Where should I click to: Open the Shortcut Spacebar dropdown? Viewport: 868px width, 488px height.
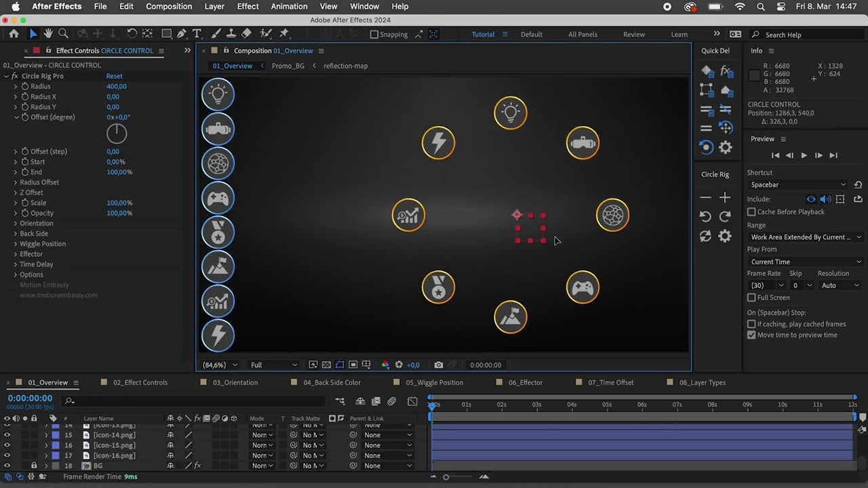pyautogui.click(x=797, y=185)
